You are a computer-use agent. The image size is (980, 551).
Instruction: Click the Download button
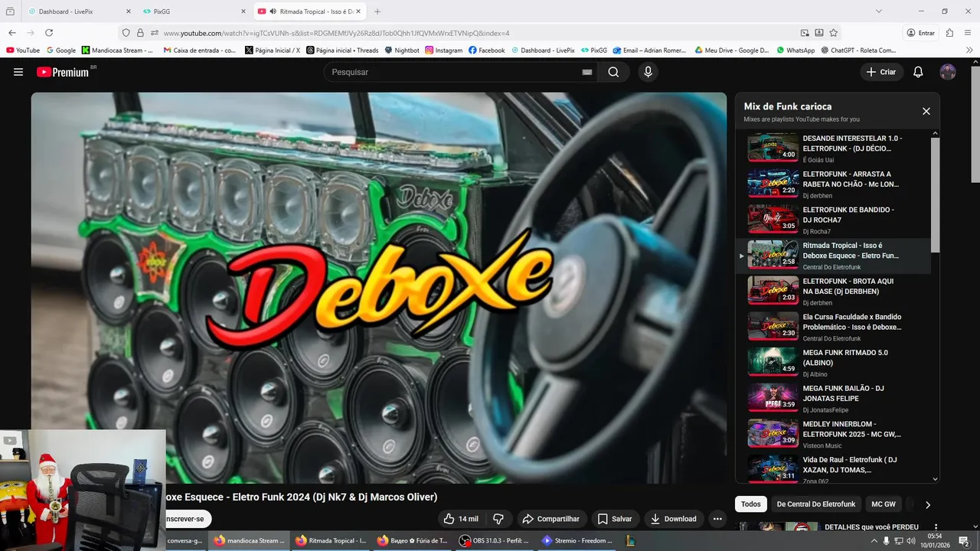pos(674,519)
